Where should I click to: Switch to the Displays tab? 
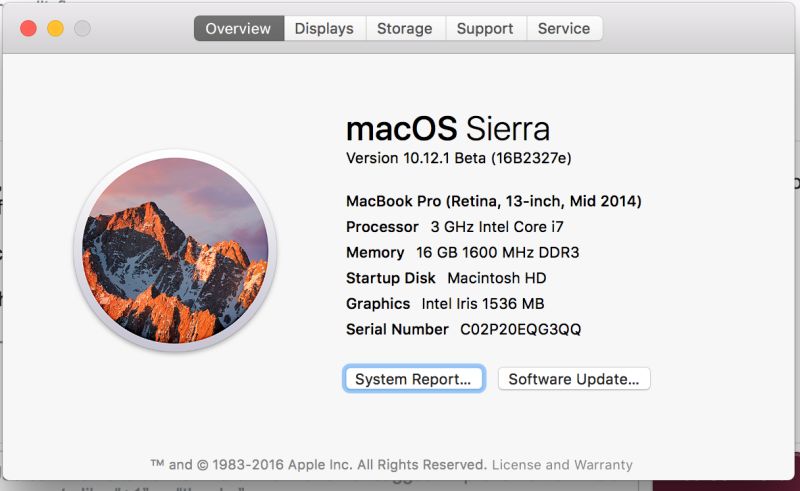pyautogui.click(x=324, y=29)
